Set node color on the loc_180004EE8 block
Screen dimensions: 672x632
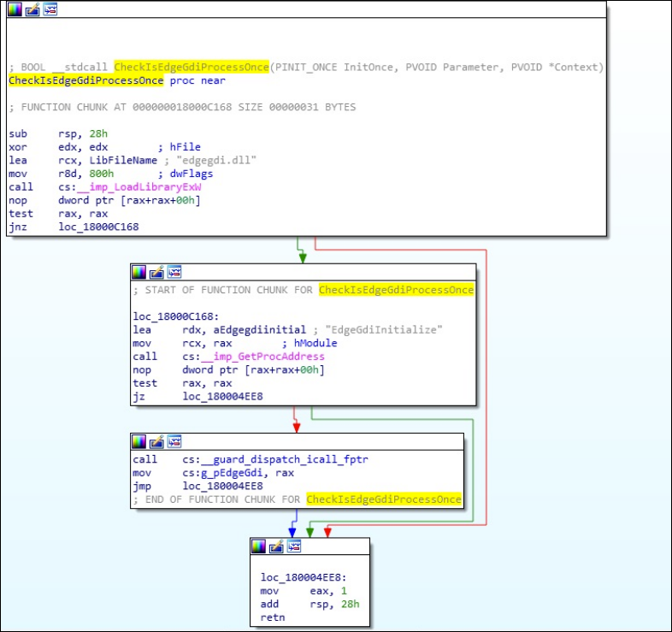(x=258, y=546)
